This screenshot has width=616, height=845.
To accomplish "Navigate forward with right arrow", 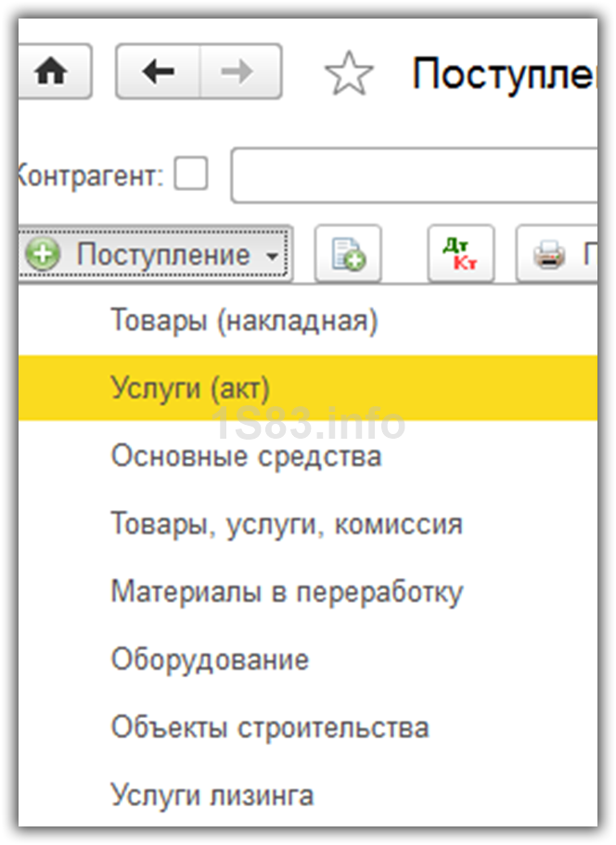I will 240,71.
